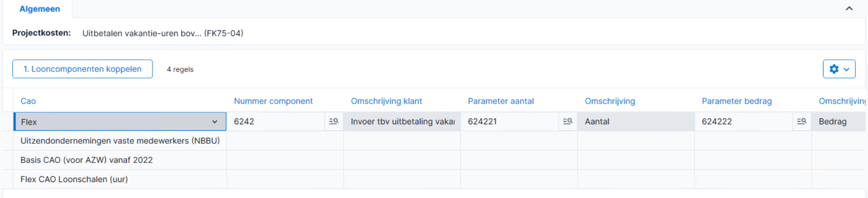Click the Parameter bedrag field 624222
Viewport: 868px width, 198px height.
[744, 121]
